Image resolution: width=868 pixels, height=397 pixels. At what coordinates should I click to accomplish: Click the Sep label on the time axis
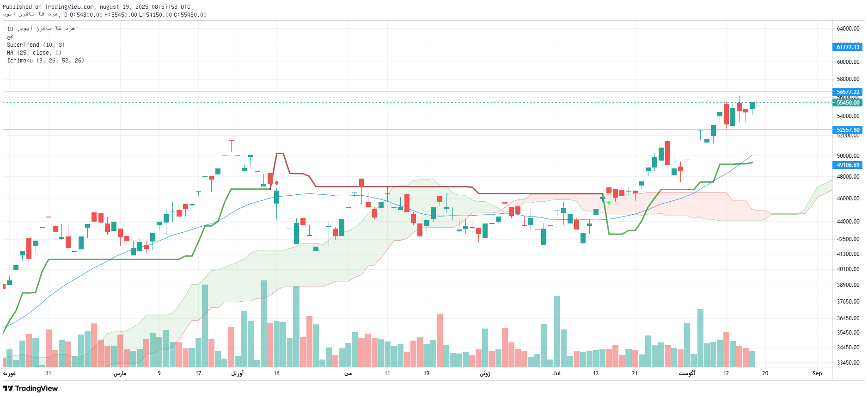click(817, 373)
